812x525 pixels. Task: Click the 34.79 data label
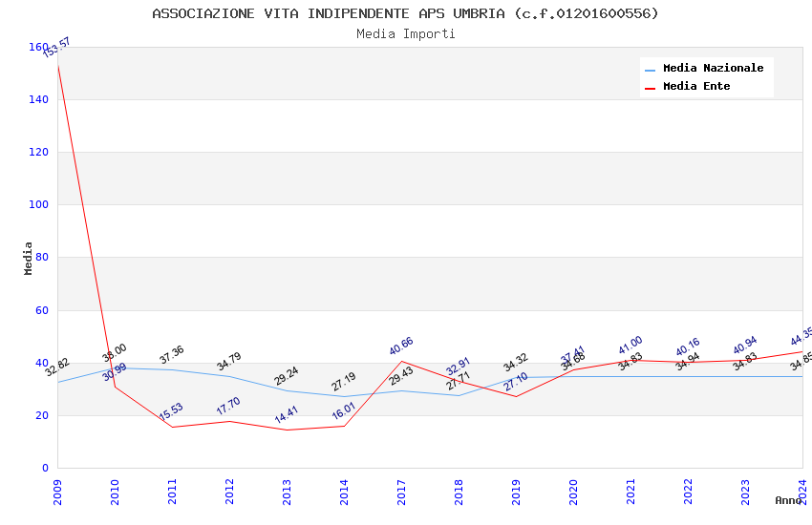click(x=229, y=362)
